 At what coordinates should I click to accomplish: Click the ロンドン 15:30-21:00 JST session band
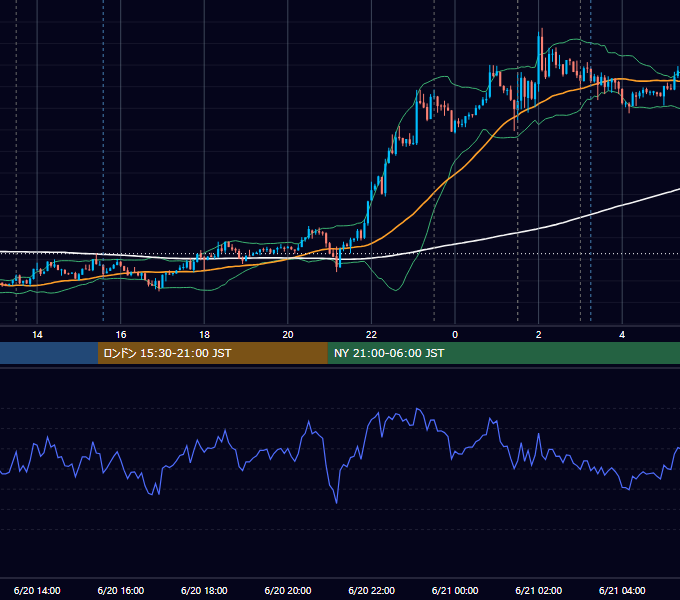click(x=212, y=353)
